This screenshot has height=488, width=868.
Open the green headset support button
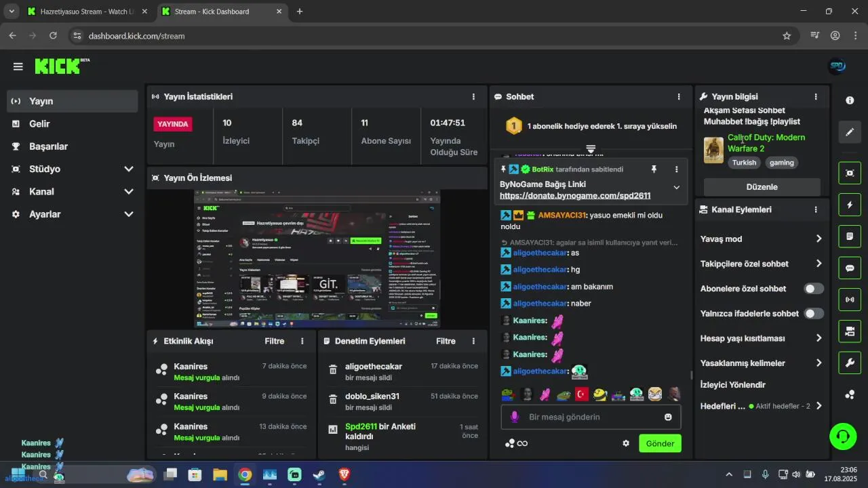[843, 436]
